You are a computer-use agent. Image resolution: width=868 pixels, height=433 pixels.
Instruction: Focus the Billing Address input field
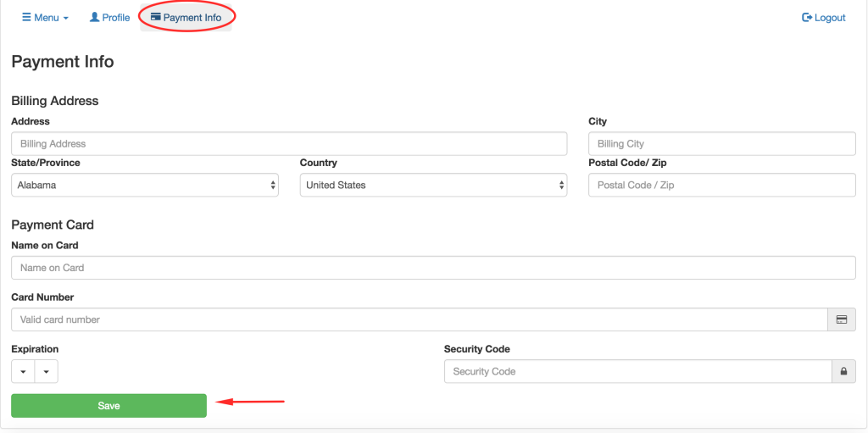(289, 144)
